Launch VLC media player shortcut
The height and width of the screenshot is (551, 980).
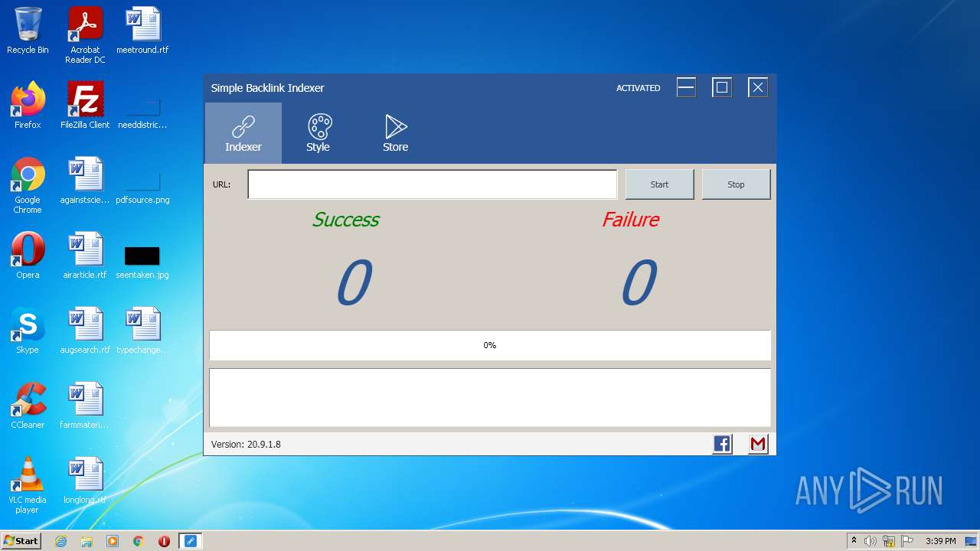coord(28,485)
